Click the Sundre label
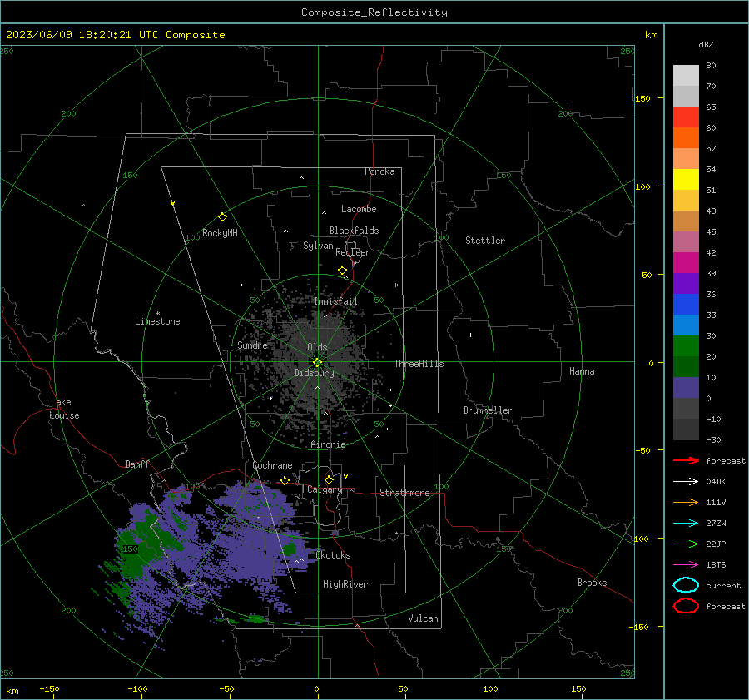This screenshot has width=749, height=700. (253, 345)
